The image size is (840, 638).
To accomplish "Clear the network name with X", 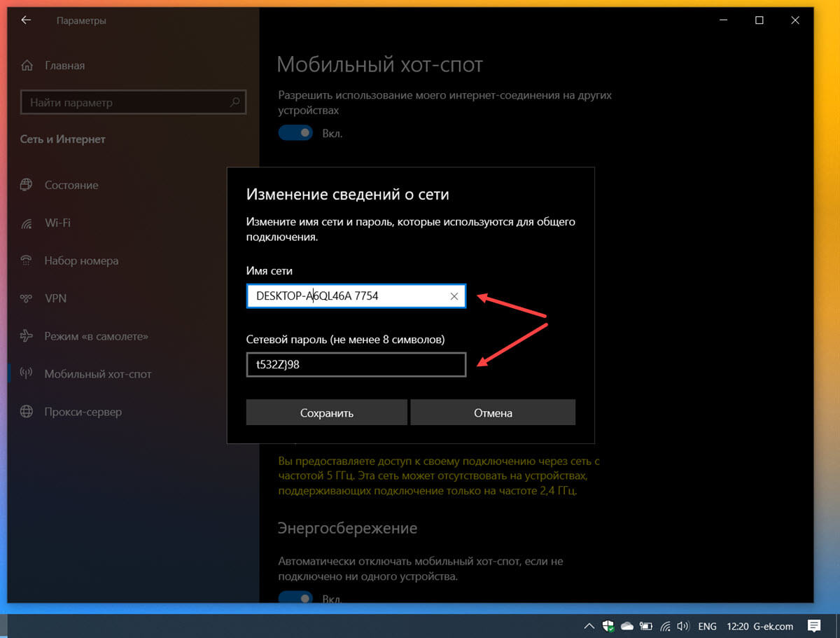I will click(454, 296).
